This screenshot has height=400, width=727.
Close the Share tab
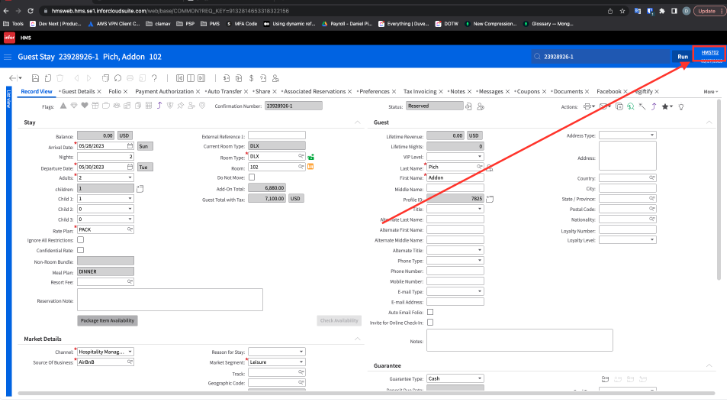[274, 92]
